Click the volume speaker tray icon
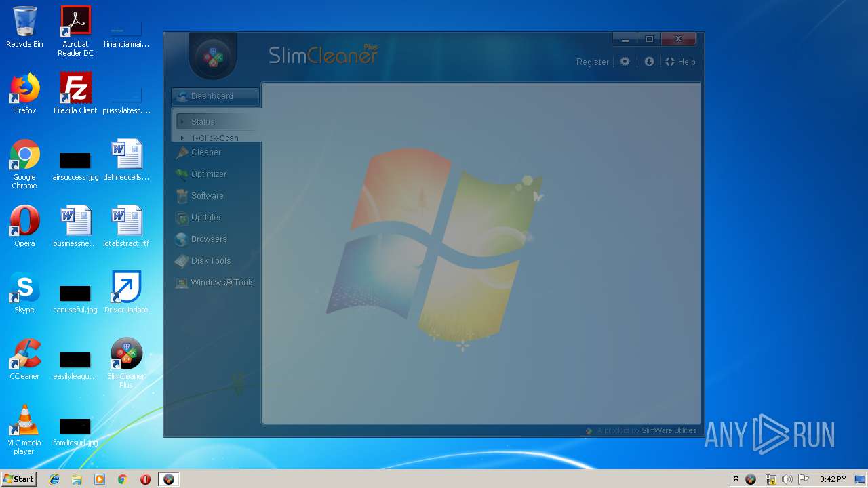The height and width of the screenshot is (488, 868). coord(787,479)
